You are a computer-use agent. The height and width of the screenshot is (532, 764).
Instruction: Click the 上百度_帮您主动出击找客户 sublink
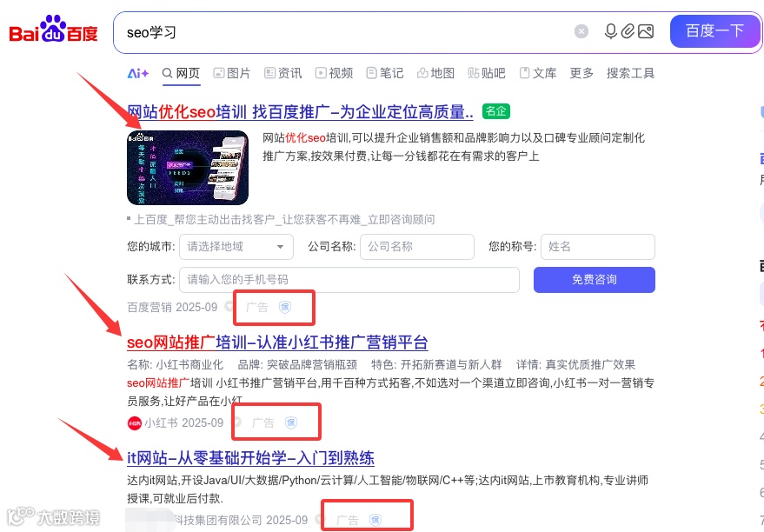(x=284, y=220)
